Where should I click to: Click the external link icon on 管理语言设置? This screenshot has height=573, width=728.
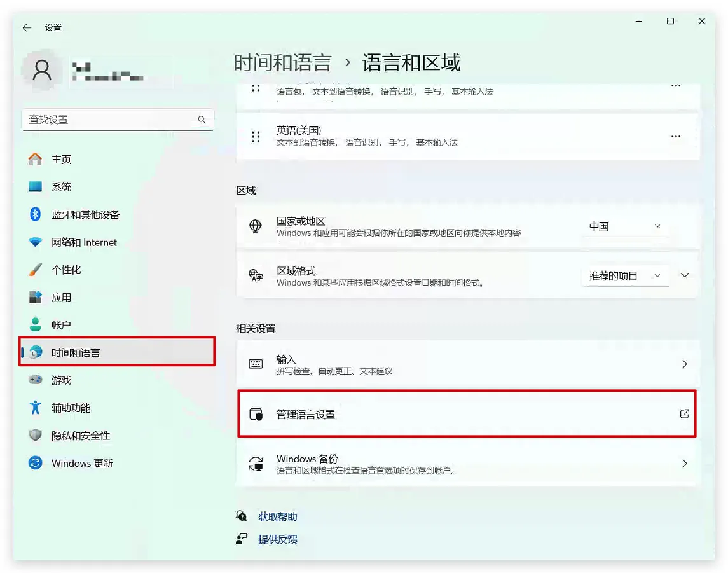click(684, 414)
